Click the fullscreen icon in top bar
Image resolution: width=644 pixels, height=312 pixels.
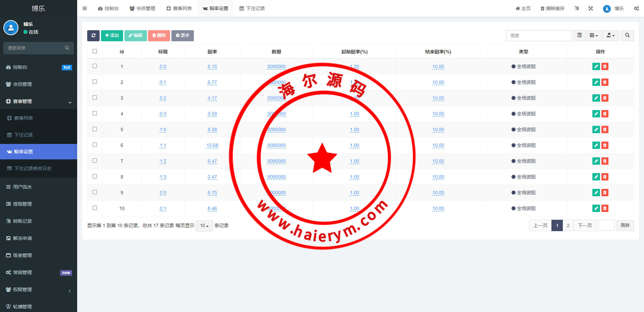click(x=591, y=8)
